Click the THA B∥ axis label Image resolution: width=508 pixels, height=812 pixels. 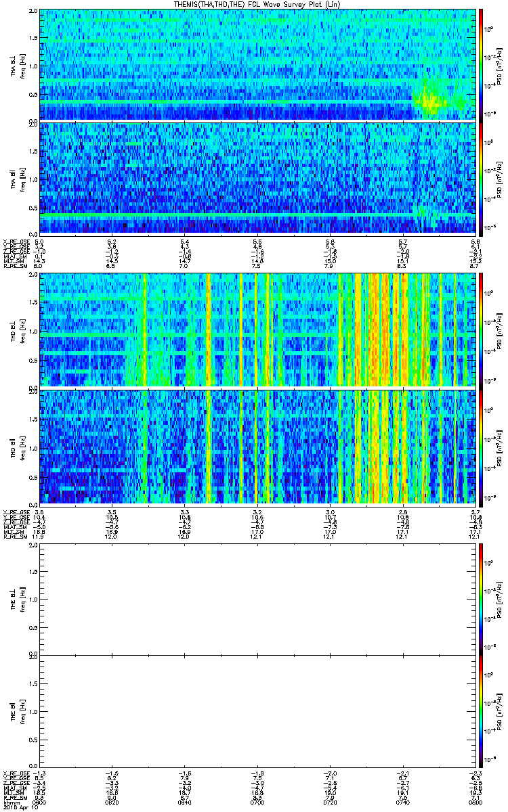click(14, 178)
